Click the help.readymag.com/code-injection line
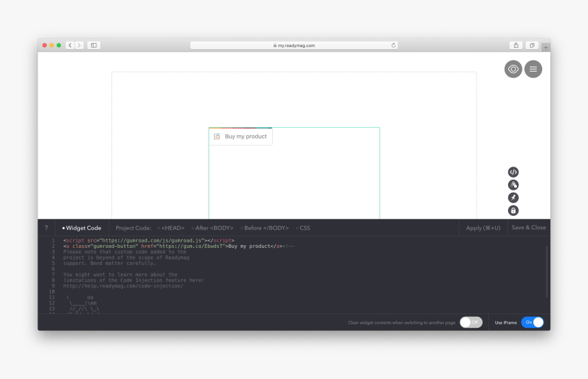588x379 pixels. coord(123,285)
